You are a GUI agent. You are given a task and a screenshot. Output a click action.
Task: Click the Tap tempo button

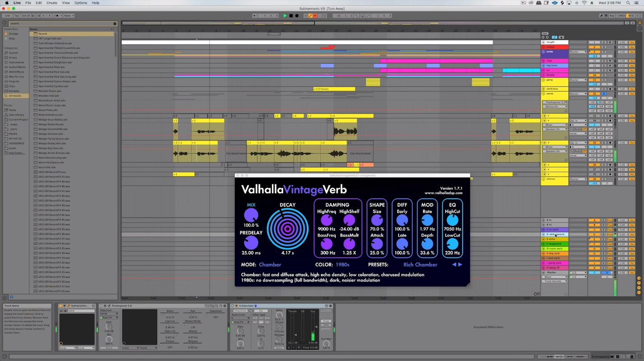coord(16,16)
